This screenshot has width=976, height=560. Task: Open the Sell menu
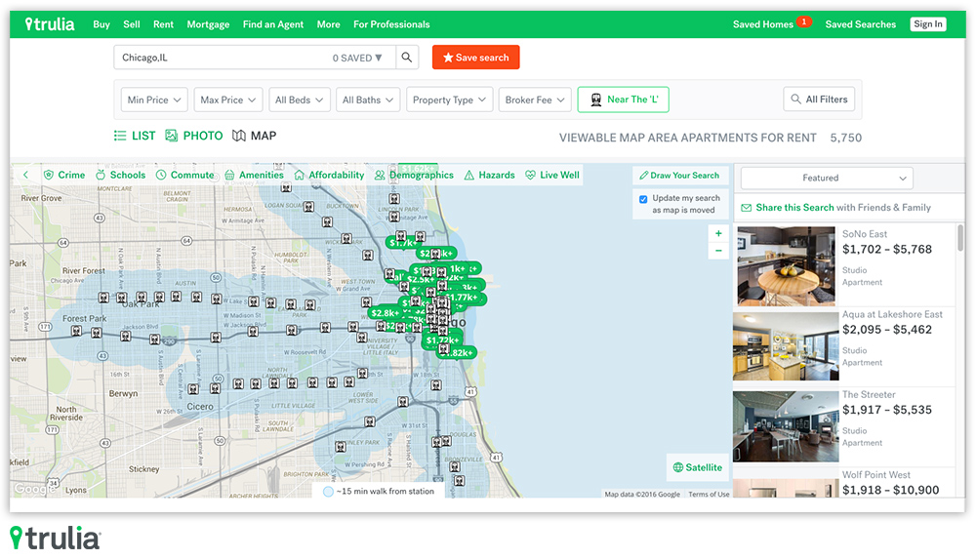pos(132,24)
